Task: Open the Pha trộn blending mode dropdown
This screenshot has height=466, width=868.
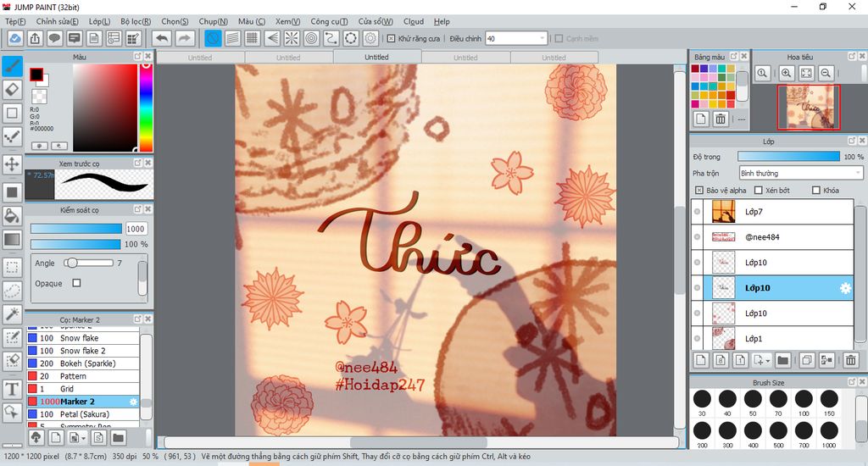Action: pyautogui.click(x=802, y=173)
